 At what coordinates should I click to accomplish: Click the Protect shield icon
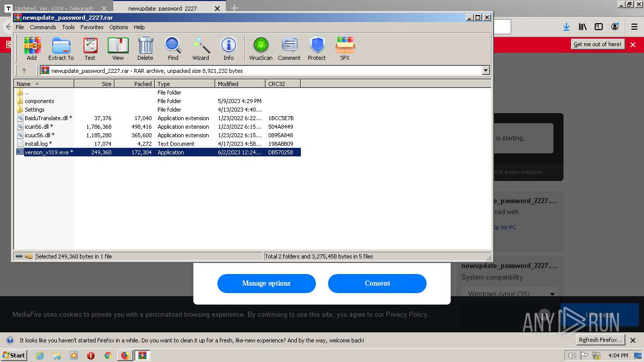tap(317, 49)
